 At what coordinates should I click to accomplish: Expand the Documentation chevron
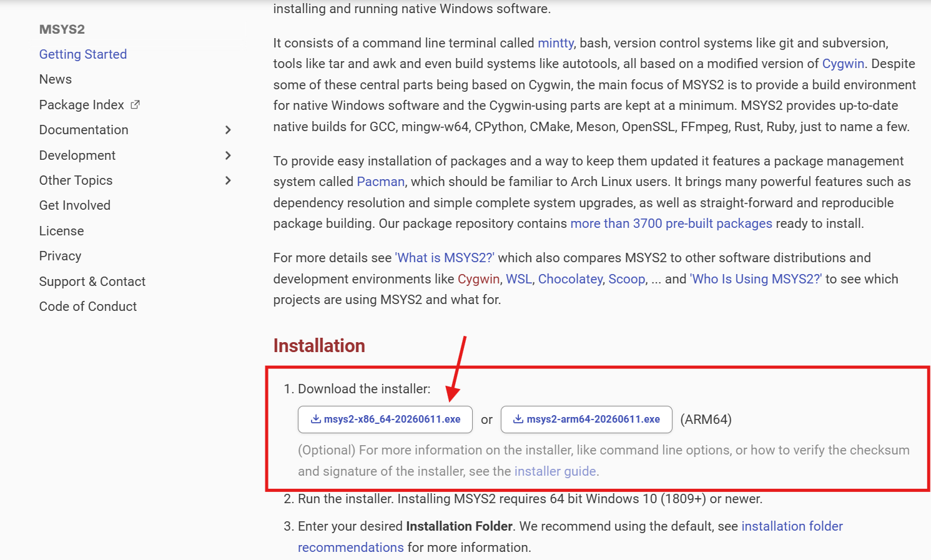(228, 130)
